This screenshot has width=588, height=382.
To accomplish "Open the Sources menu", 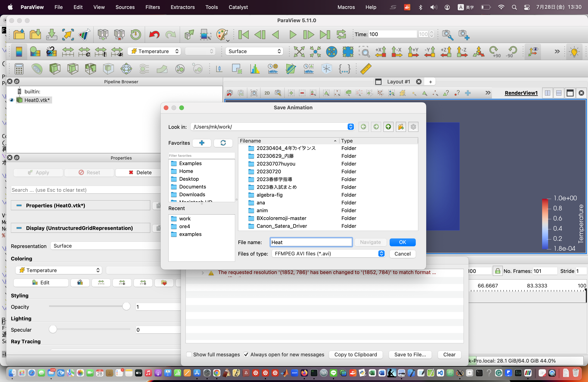I will click(x=125, y=7).
